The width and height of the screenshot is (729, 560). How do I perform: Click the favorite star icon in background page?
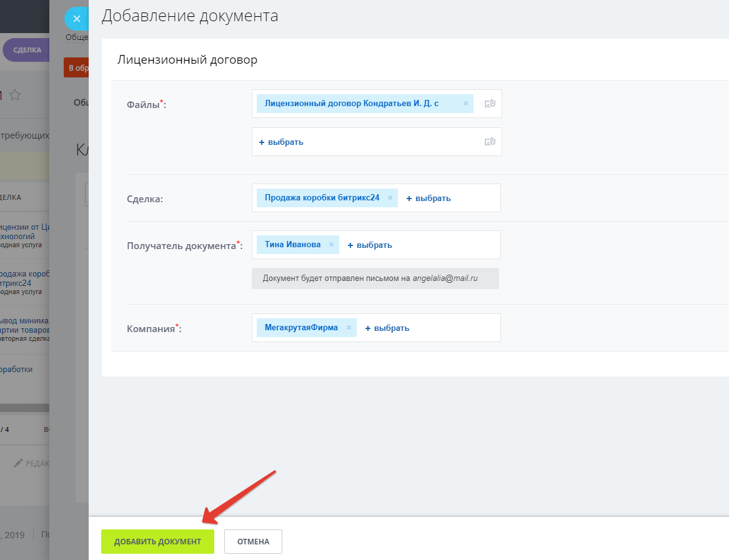point(15,96)
